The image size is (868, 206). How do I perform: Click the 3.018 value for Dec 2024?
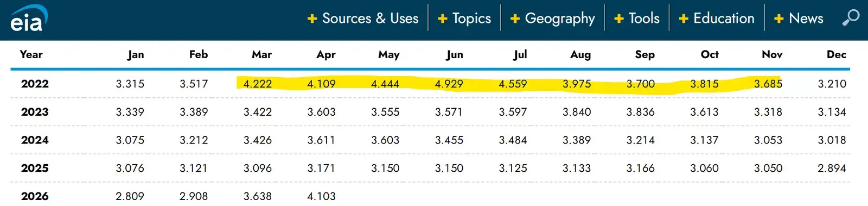[x=832, y=140]
